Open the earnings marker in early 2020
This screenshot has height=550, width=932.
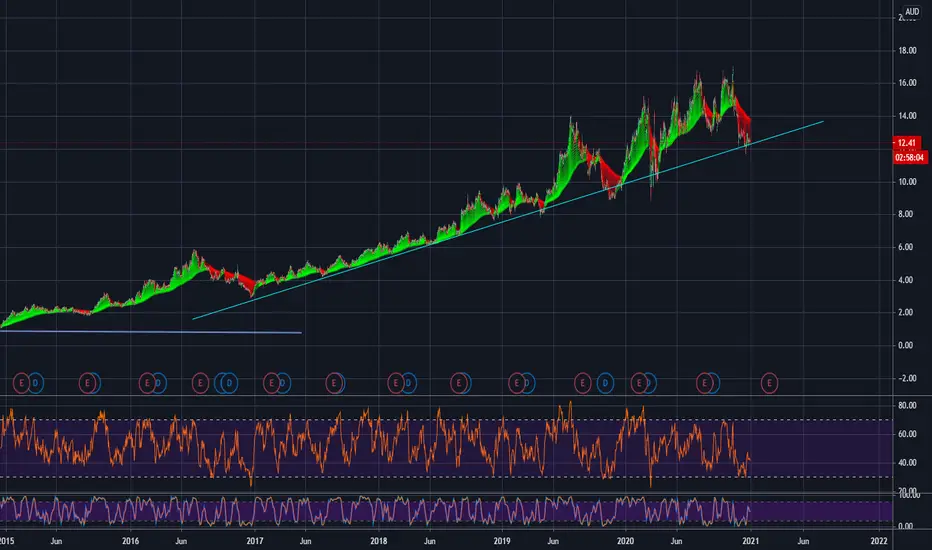click(x=639, y=384)
